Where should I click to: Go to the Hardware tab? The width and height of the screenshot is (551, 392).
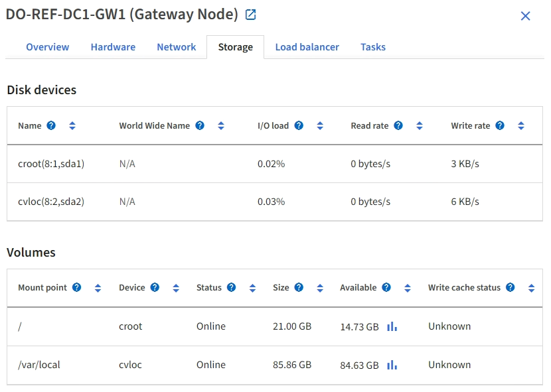tap(113, 47)
